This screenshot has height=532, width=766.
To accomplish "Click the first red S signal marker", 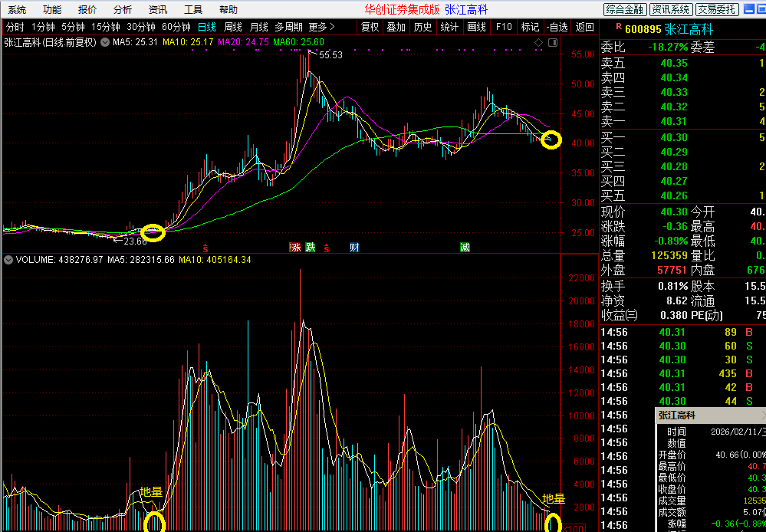I will point(205,248).
